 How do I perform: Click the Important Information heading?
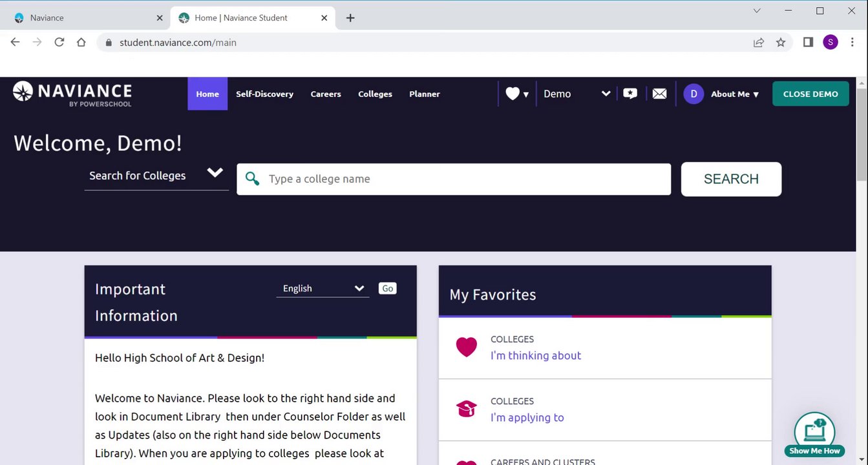point(136,302)
